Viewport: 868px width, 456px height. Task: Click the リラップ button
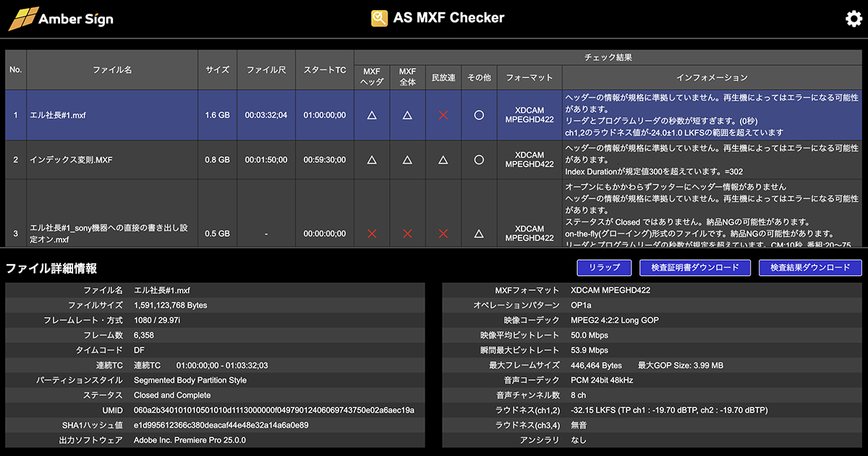click(x=605, y=268)
